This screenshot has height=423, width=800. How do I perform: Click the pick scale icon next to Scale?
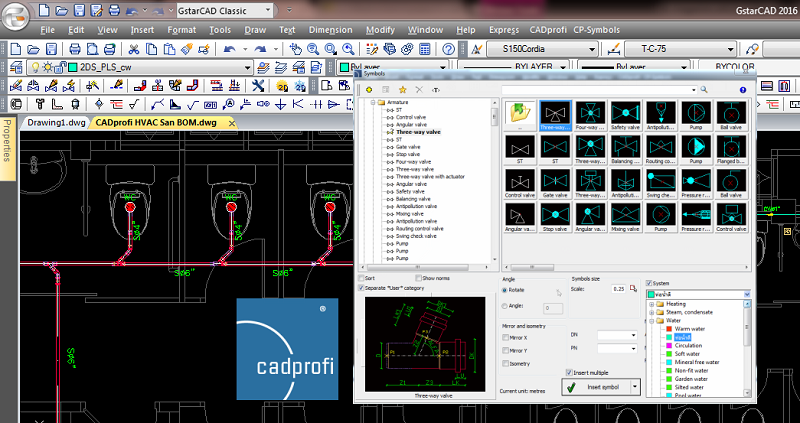(634, 289)
